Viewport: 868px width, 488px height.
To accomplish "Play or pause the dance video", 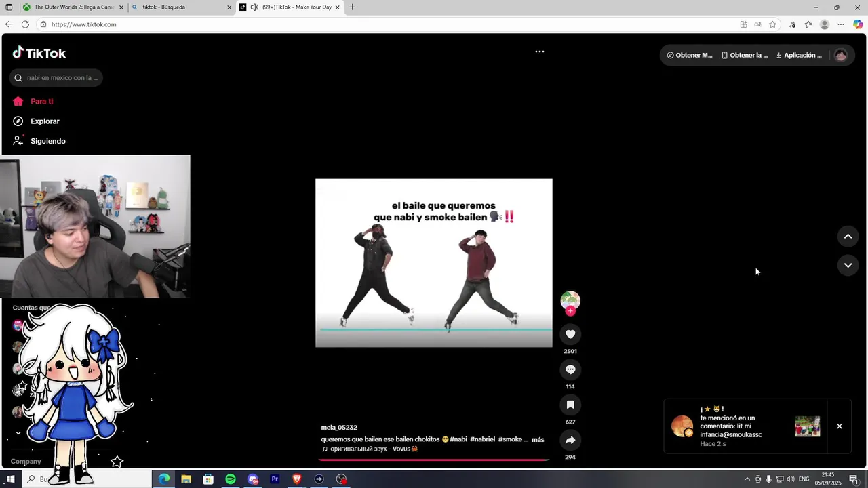I will click(x=434, y=263).
